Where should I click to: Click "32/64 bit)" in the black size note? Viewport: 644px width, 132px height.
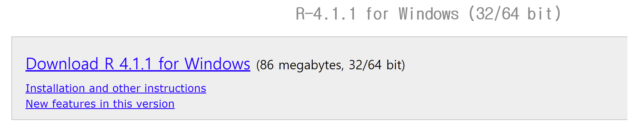[377, 65]
